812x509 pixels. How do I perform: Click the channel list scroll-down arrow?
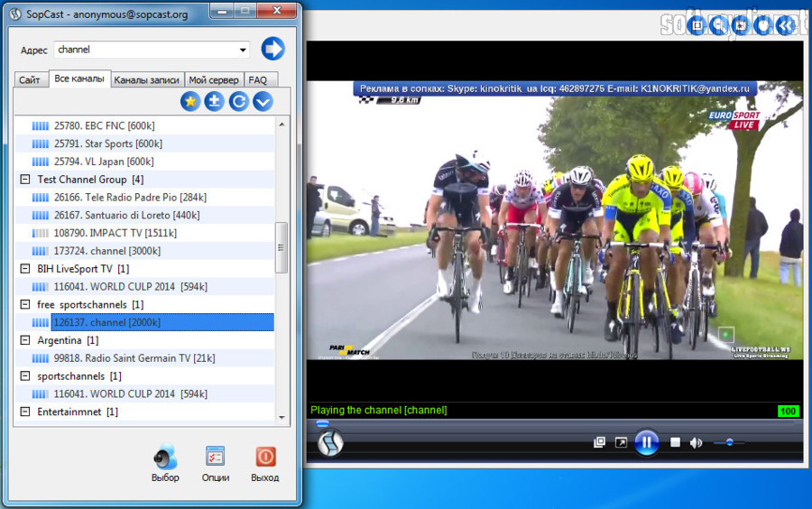pos(281,417)
